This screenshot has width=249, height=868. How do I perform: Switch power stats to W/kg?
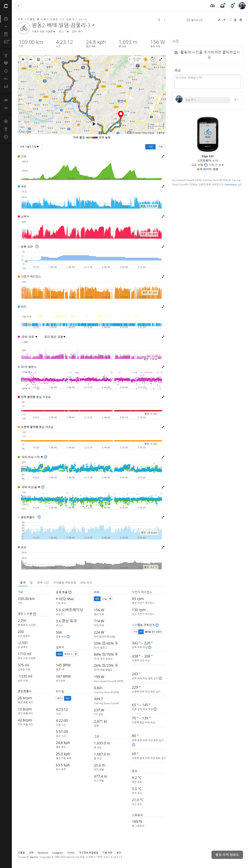[104, 599]
